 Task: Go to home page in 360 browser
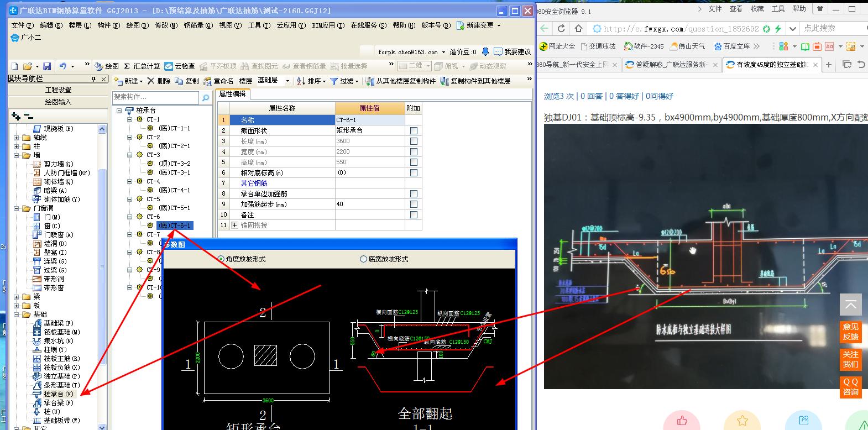point(578,28)
